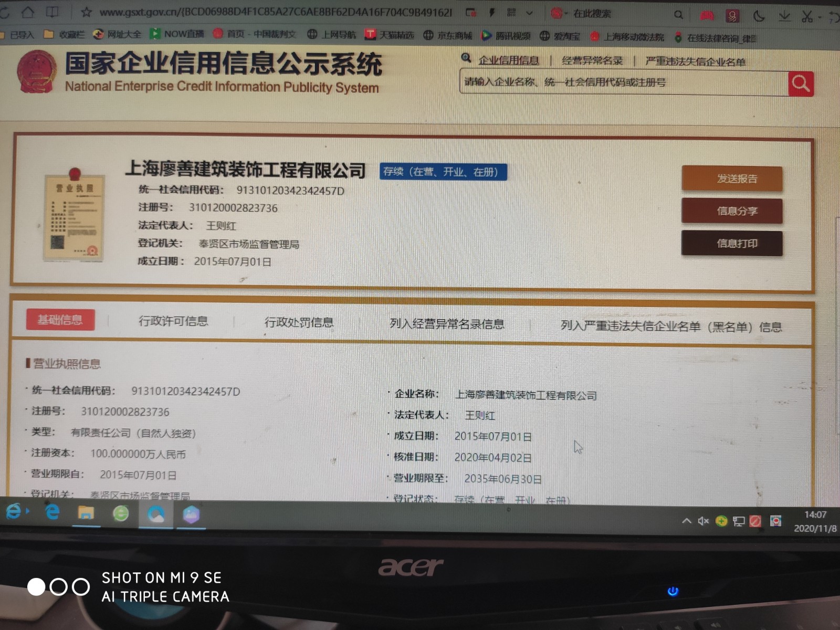Open the scissors screenshot tool

[807, 17]
